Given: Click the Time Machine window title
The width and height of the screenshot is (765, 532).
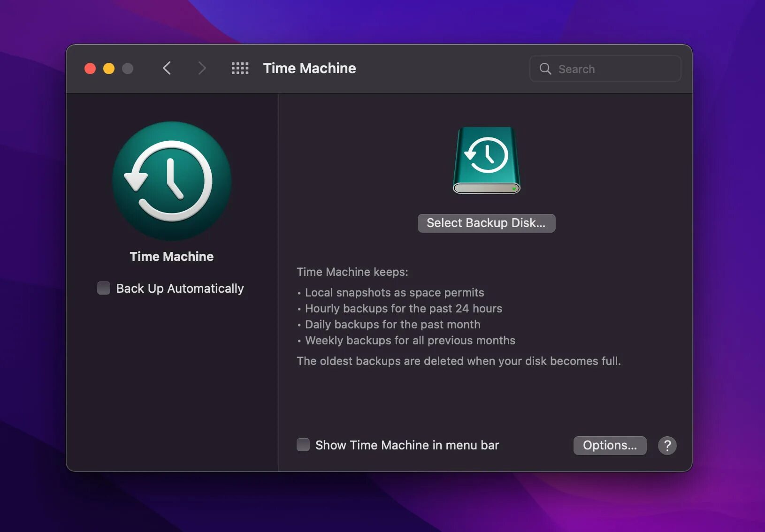Looking at the screenshot, I should [309, 68].
